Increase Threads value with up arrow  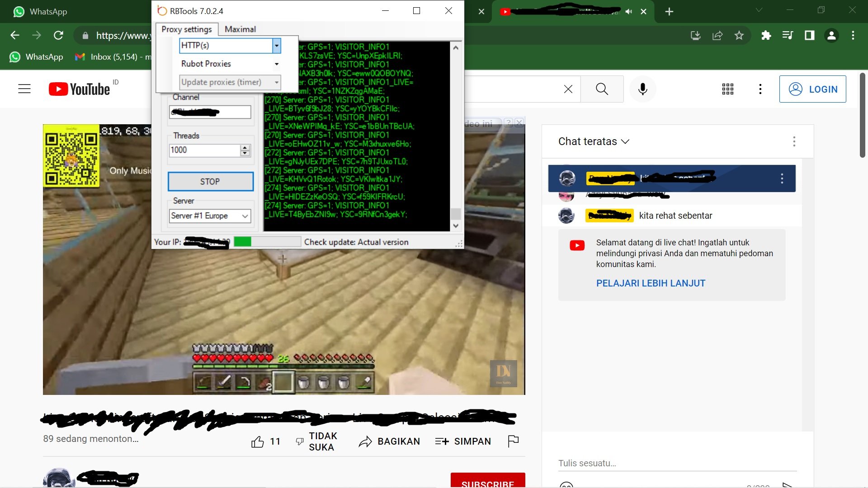(245, 147)
